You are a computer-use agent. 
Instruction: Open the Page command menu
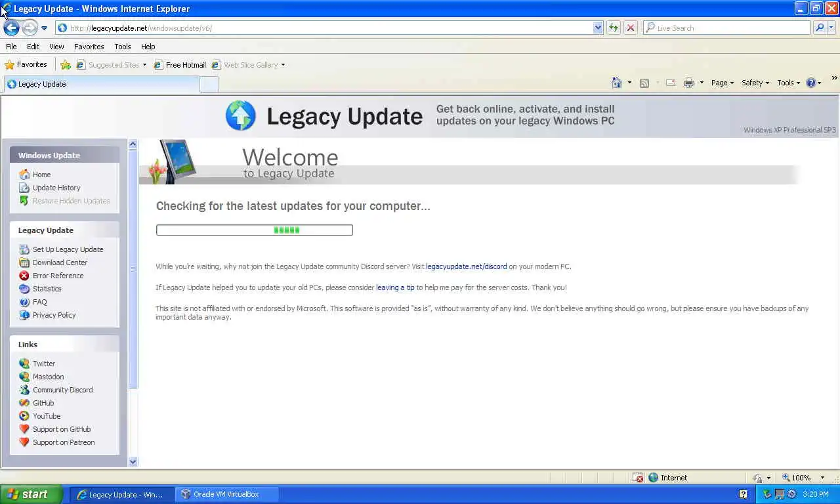[723, 83]
